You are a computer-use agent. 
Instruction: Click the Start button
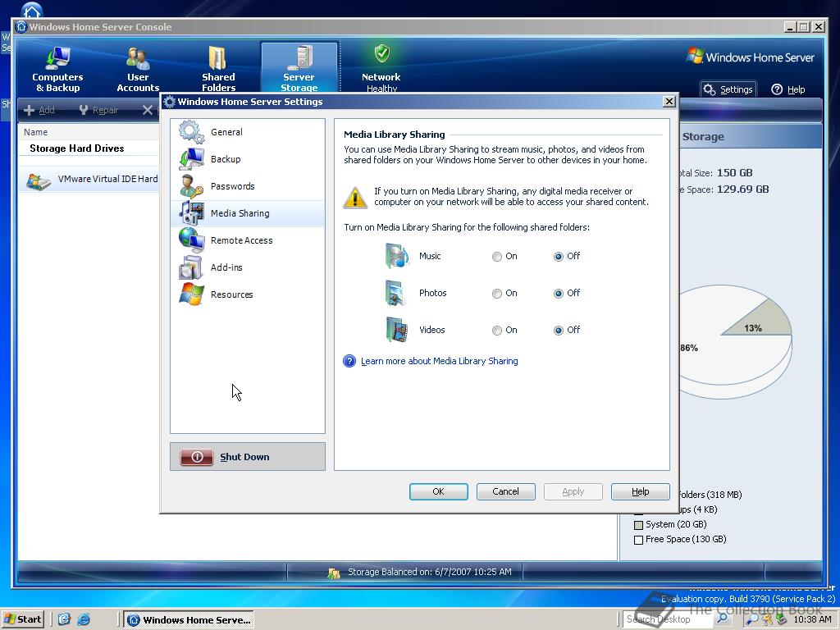[22, 619]
